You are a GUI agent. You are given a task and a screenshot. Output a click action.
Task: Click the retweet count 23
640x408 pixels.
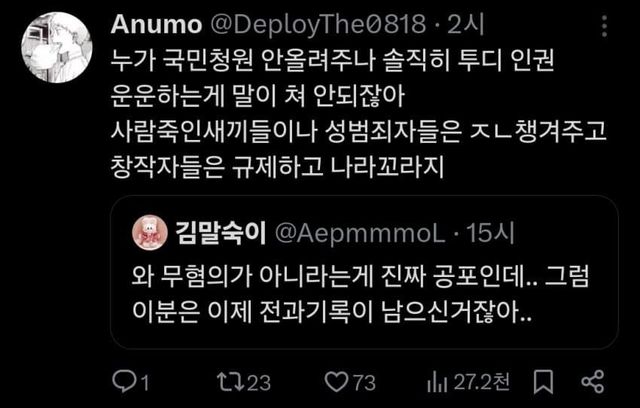tap(259, 383)
